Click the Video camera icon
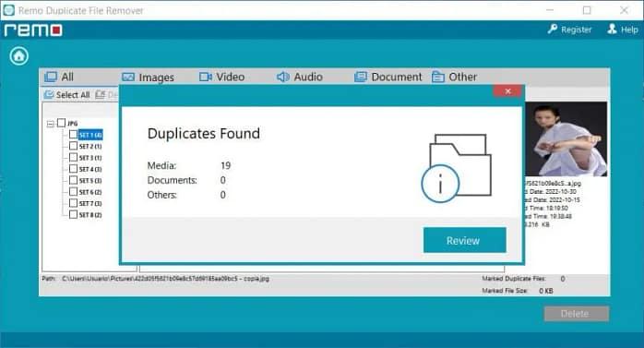This screenshot has width=644, height=348. [206, 77]
